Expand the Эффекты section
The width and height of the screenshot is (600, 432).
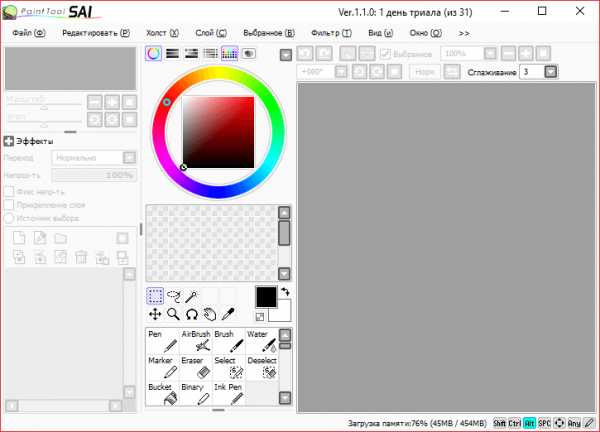[x=8, y=141]
